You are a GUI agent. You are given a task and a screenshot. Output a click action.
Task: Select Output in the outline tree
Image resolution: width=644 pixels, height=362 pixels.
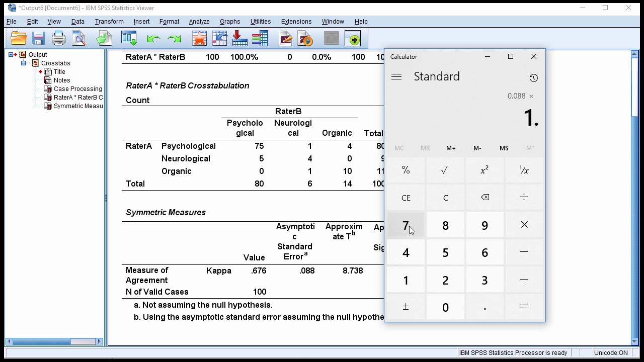click(x=38, y=55)
